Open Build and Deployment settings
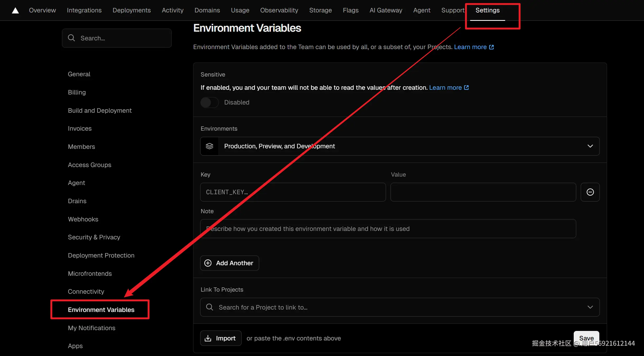This screenshot has height=356, width=644. pyautogui.click(x=100, y=111)
